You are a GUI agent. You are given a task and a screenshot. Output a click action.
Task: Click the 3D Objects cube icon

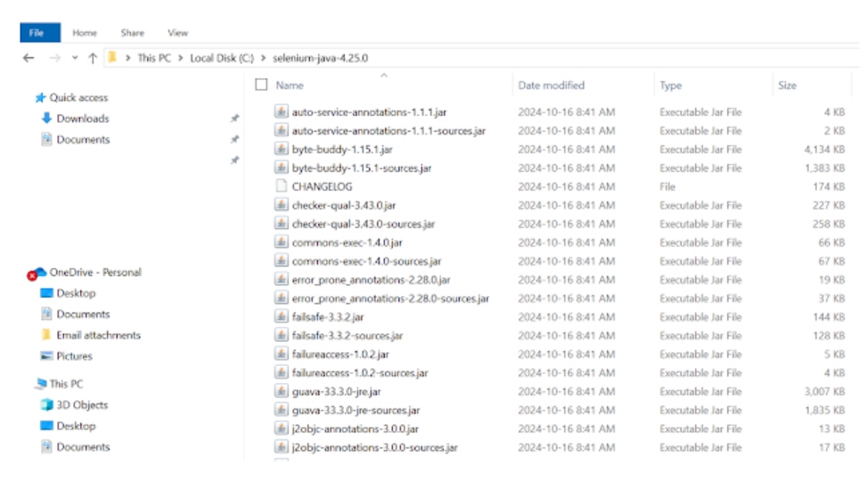point(47,405)
